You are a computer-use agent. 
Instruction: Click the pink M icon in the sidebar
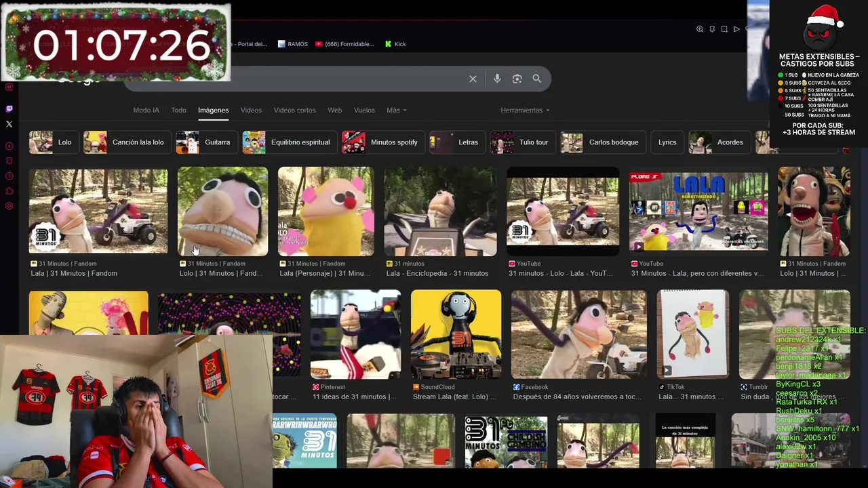click(x=9, y=87)
